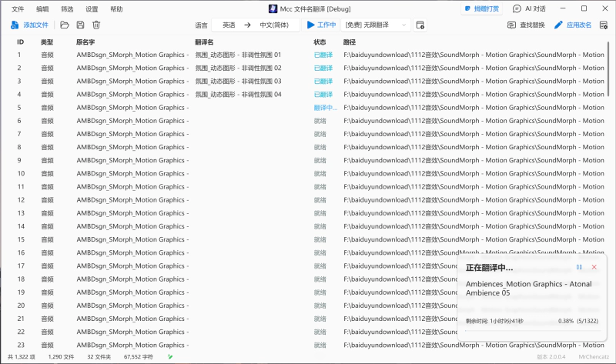Click the trash delete icon in toolbar

(96, 25)
